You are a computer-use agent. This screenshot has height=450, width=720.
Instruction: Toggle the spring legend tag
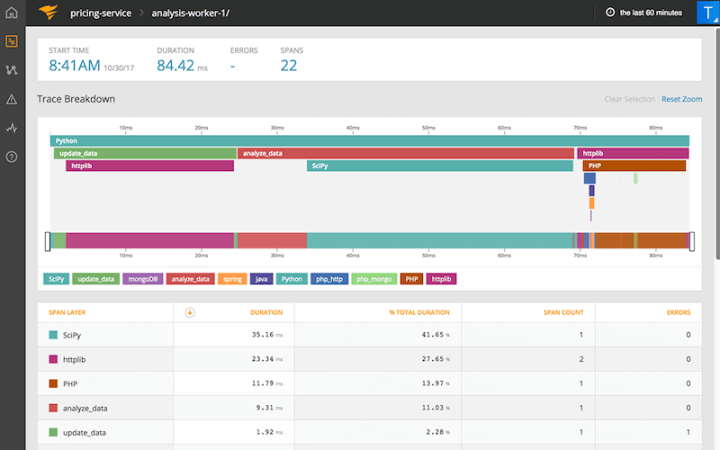(x=231, y=279)
